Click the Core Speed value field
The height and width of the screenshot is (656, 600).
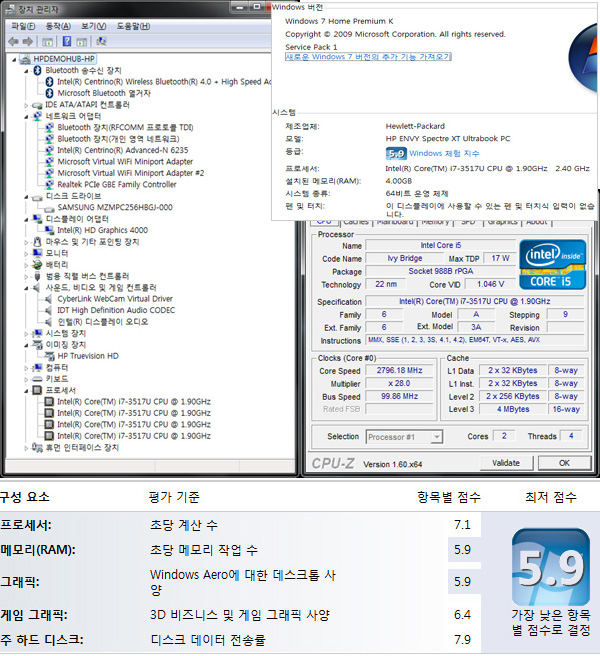(399, 370)
